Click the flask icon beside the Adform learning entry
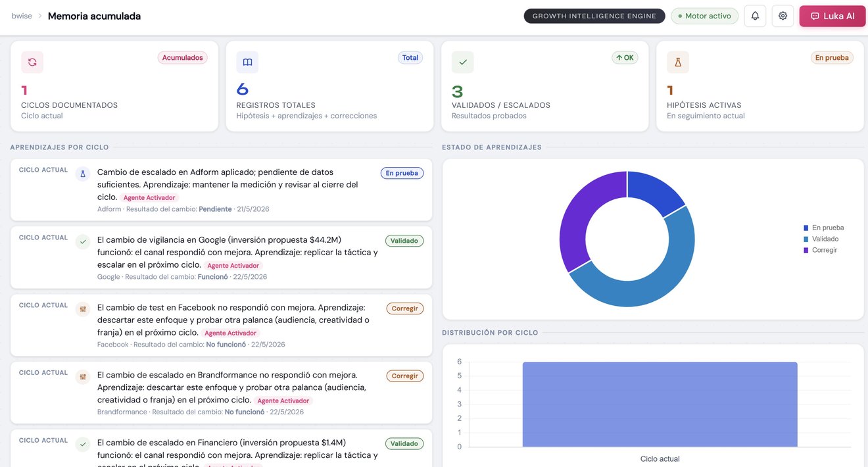This screenshot has height=467, width=868. [83, 174]
